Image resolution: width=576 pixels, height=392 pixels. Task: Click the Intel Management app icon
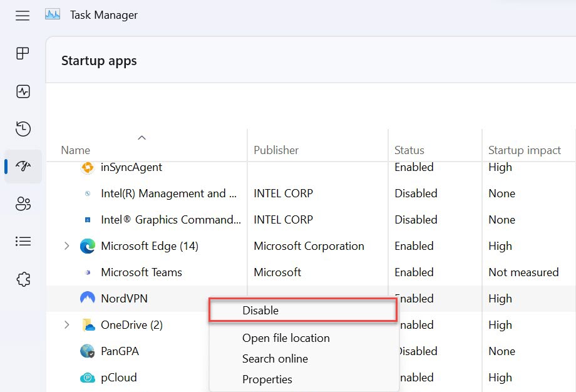[x=88, y=193]
